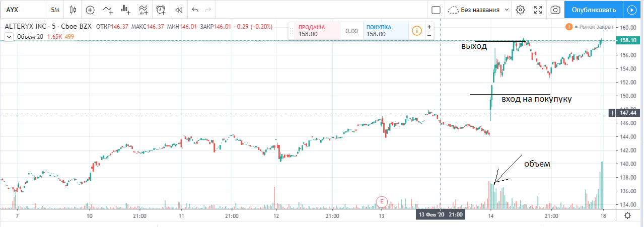The image size is (644, 227).
Task: Open the financials indicator icon
Action: [125, 10]
